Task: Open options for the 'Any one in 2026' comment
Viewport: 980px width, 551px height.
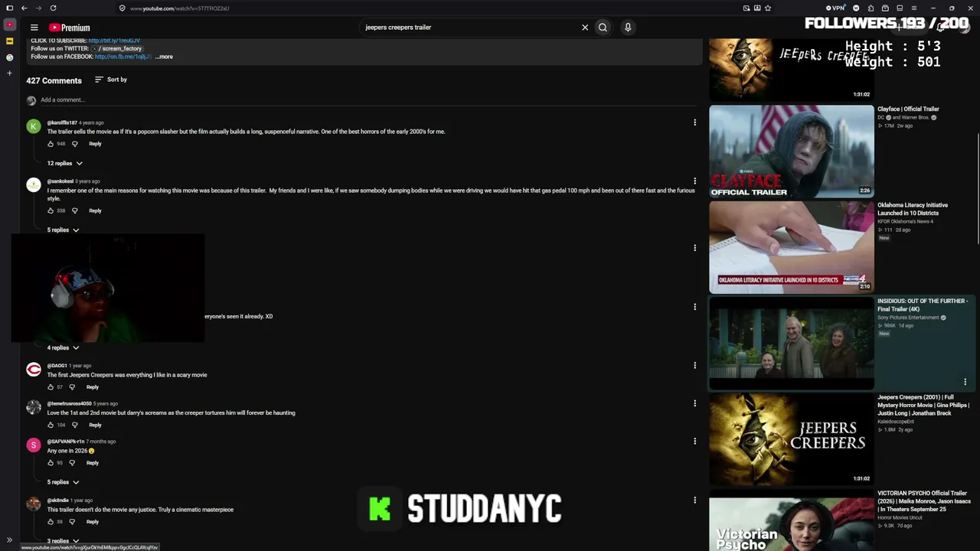Action: [694, 442]
